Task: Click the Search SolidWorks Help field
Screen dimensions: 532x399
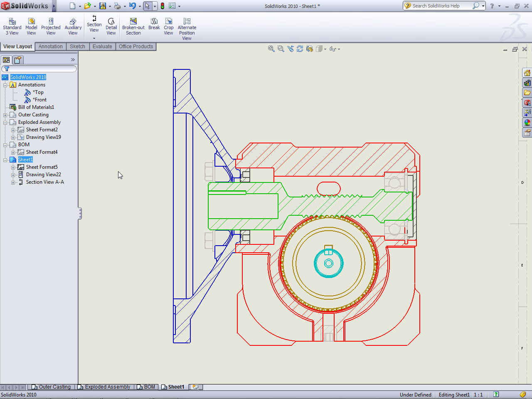Action: pos(441,6)
